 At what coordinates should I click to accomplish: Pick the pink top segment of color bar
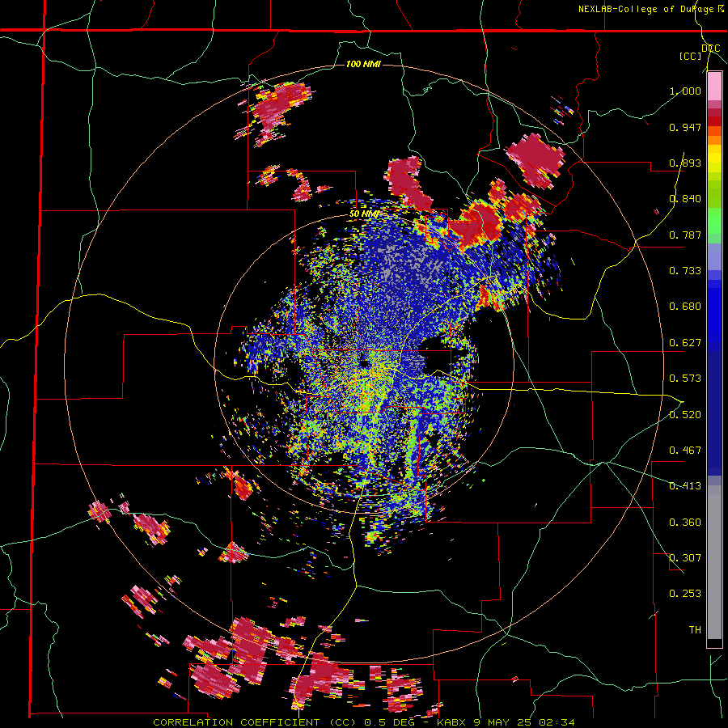click(714, 86)
